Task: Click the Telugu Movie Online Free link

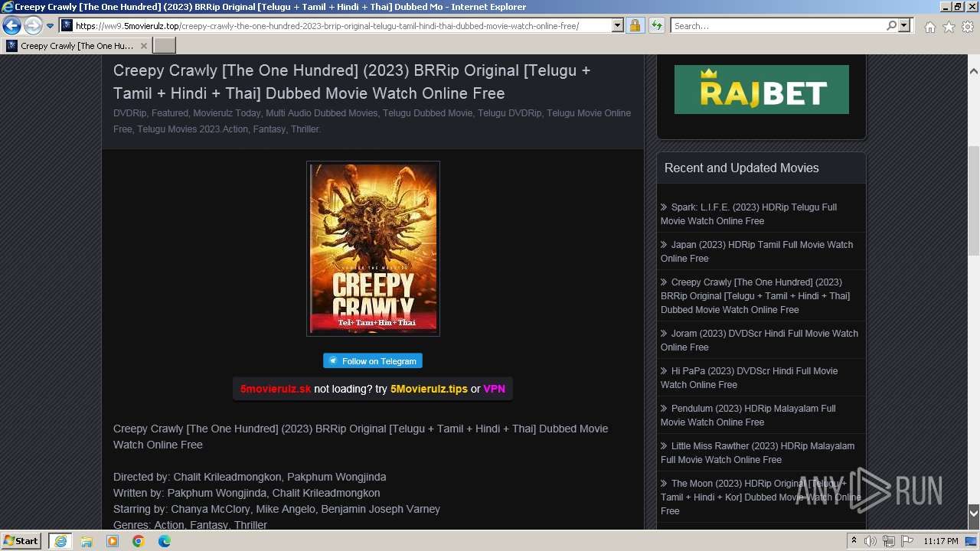Action: tap(372, 121)
